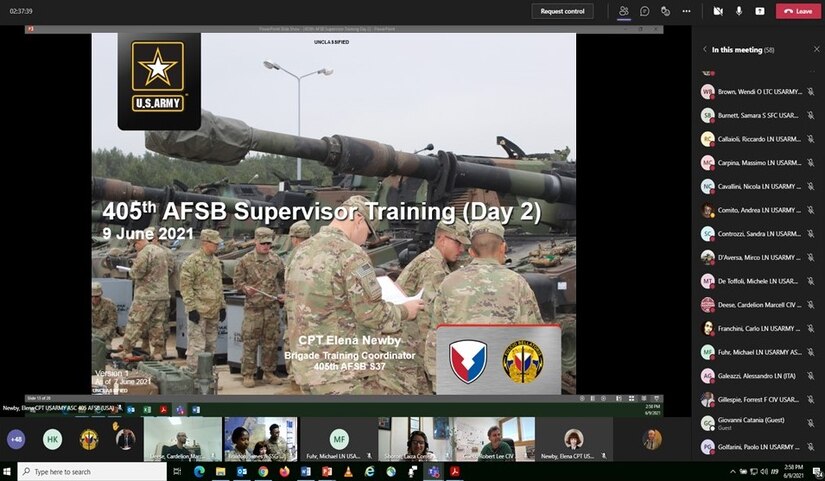The image size is (825, 481).
Task: Open the Show participants panel icon
Action: [624, 11]
